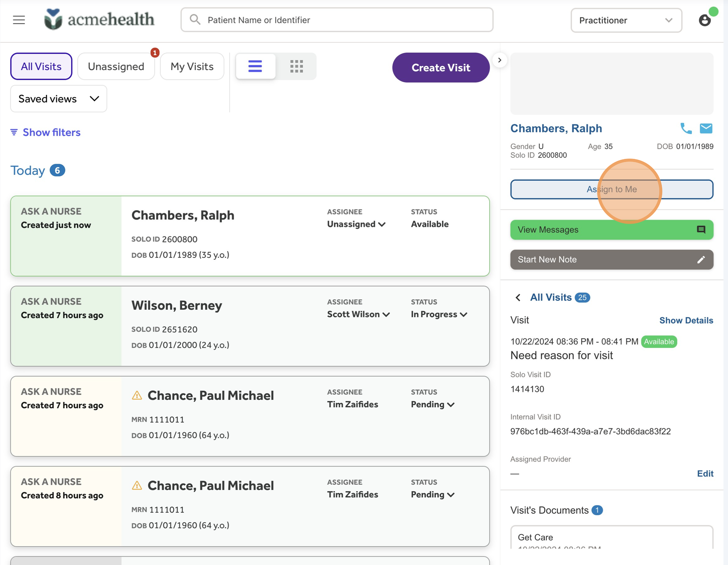The height and width of the screenshot is (565, 728).
Task: Click the Unassigned notification badge
Action: coord(155,53)
